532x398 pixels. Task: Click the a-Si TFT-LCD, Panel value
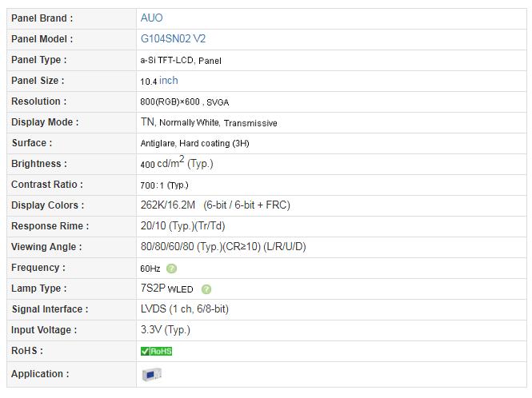181,61
